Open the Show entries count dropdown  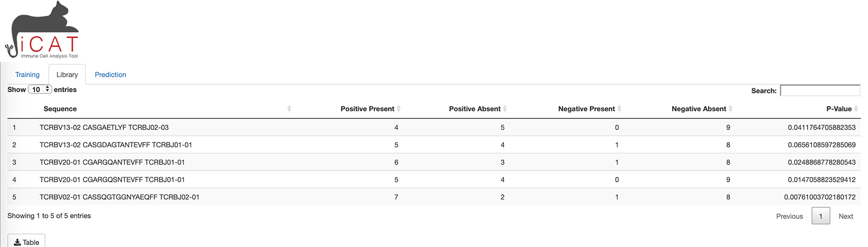point(40,89)
